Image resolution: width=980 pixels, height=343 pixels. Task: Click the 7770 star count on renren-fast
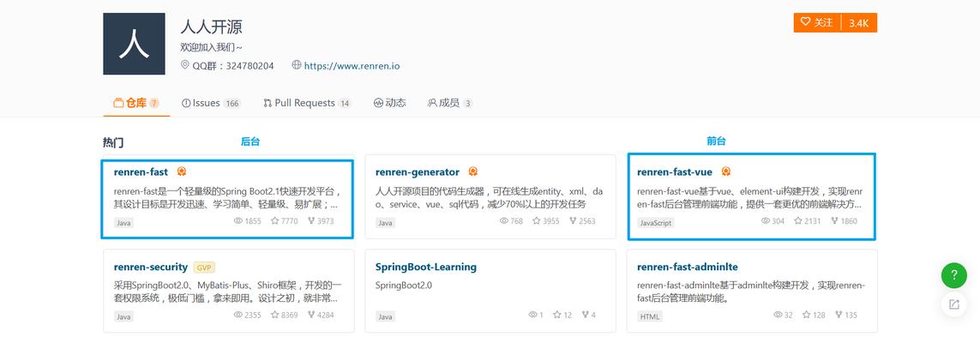(290, 221)
